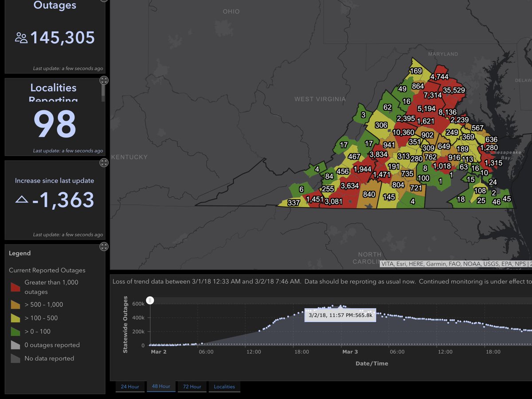Click the value -1,363
This screenshot has width=532, height=399.
click(63, 200)
